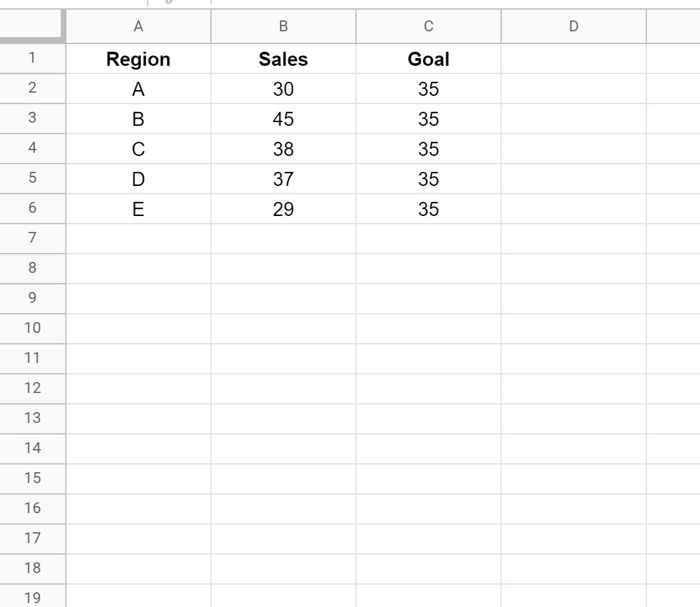Image resolution: width=700 pixels, height=607 pixels.
Task: Select the row 1 header
Action: click(32, 59)
